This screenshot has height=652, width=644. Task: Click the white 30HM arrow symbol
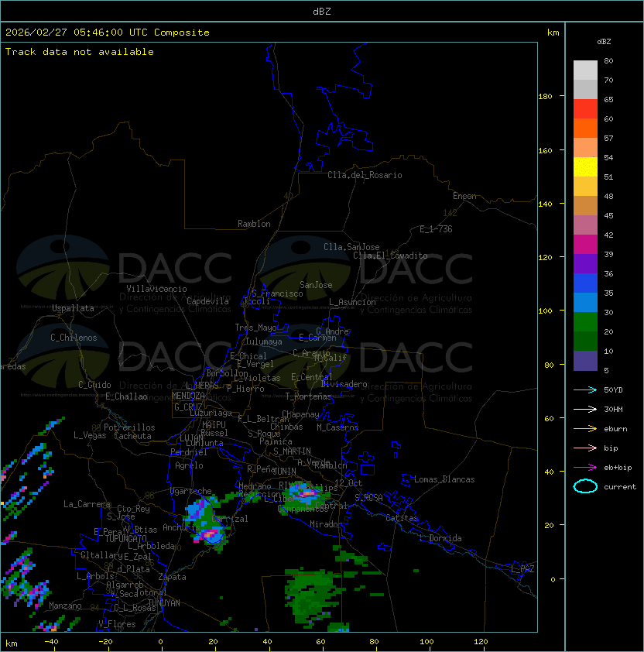pyautogui.click(x=585, y=410)
